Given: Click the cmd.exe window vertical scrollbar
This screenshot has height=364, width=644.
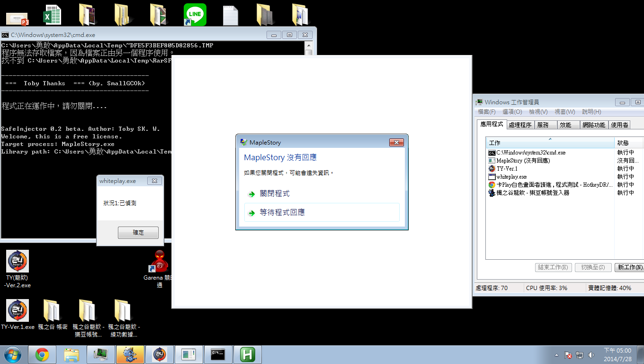Looking at the screenshot, I should tap(308, 47).
